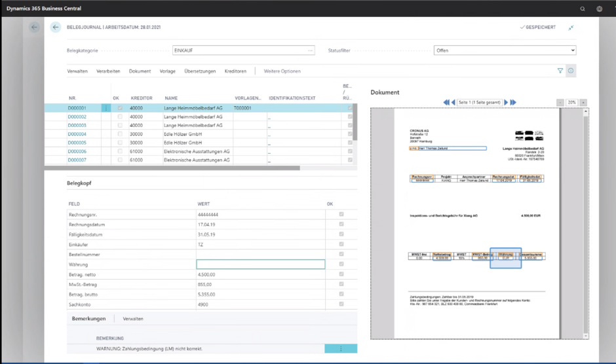The height and width of the screenshot is (364, 616).
Task: Toggle the filter pane funnel icon
Action: [560, 71]
